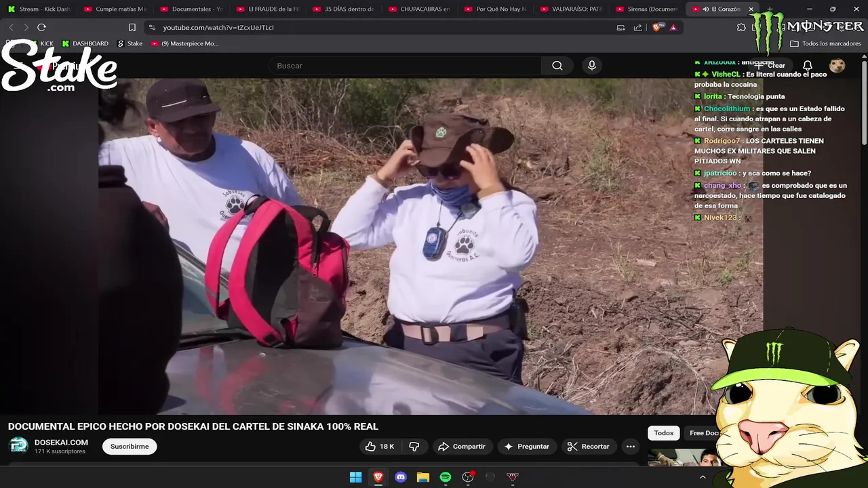The height and width of the screenshot is (488, 868).
Task: Open Brave browser from taskbar
Action: (x=378, y=477)
